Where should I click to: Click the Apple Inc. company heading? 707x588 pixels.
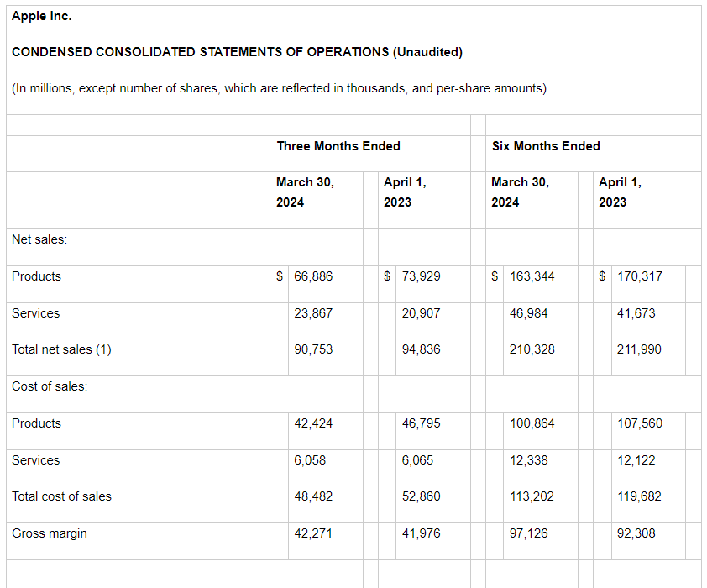coord(42,16)
